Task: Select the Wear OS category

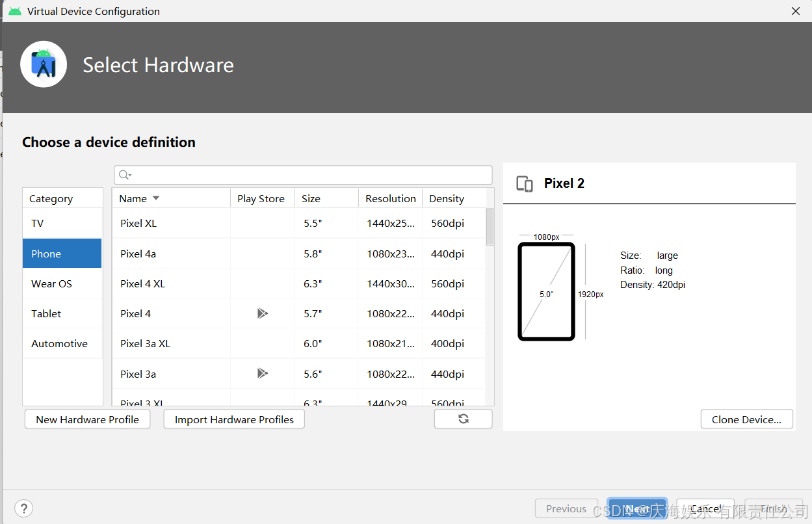Action: [x=62, y=283]
